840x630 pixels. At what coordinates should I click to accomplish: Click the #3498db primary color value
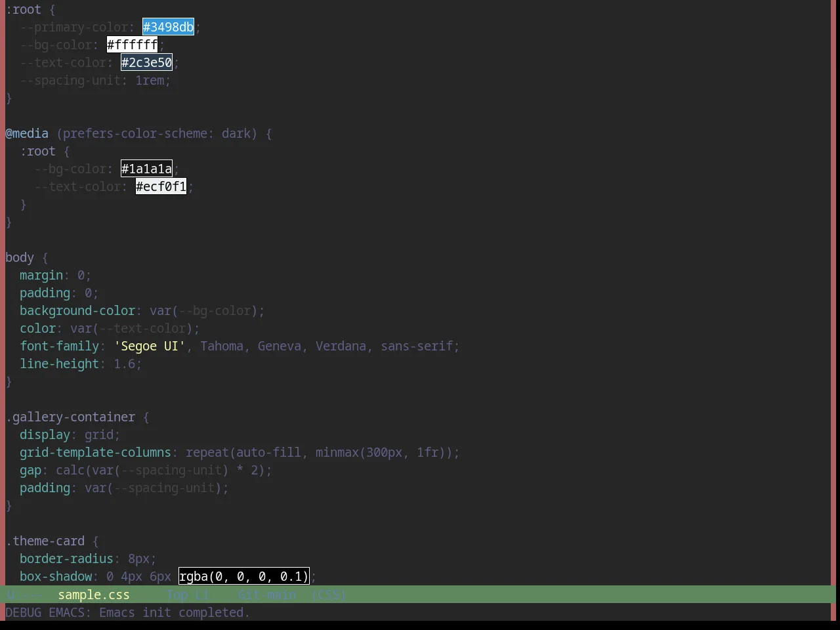coord(168,27)
